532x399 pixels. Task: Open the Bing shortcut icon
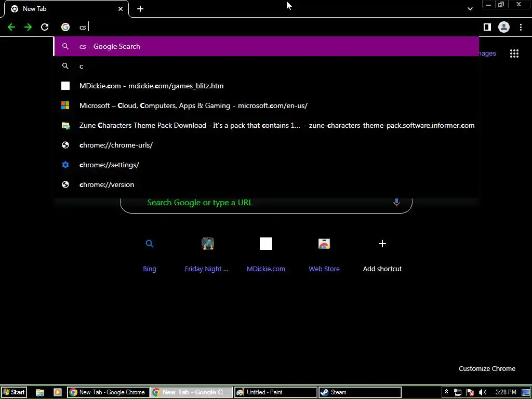(150, 244)
